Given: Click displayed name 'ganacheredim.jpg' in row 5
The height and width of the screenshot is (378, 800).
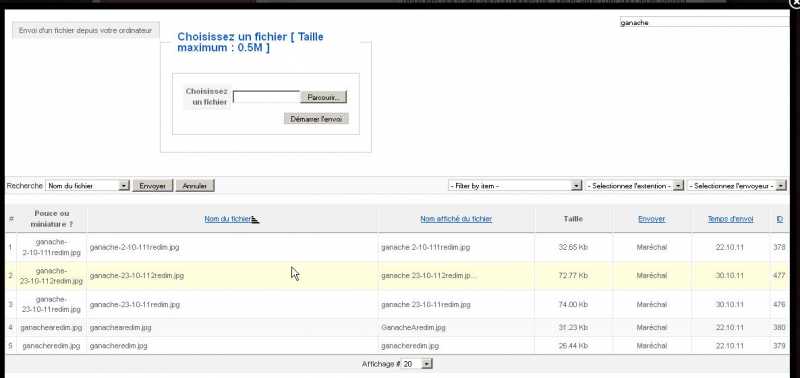Looking at the screenshot, I should tap(410, 346).
